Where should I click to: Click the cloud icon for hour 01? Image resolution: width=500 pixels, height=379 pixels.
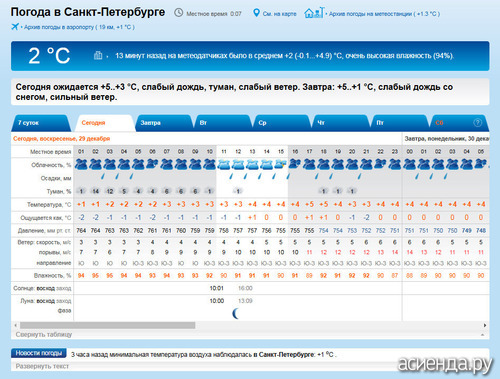[x=81, y=164]
